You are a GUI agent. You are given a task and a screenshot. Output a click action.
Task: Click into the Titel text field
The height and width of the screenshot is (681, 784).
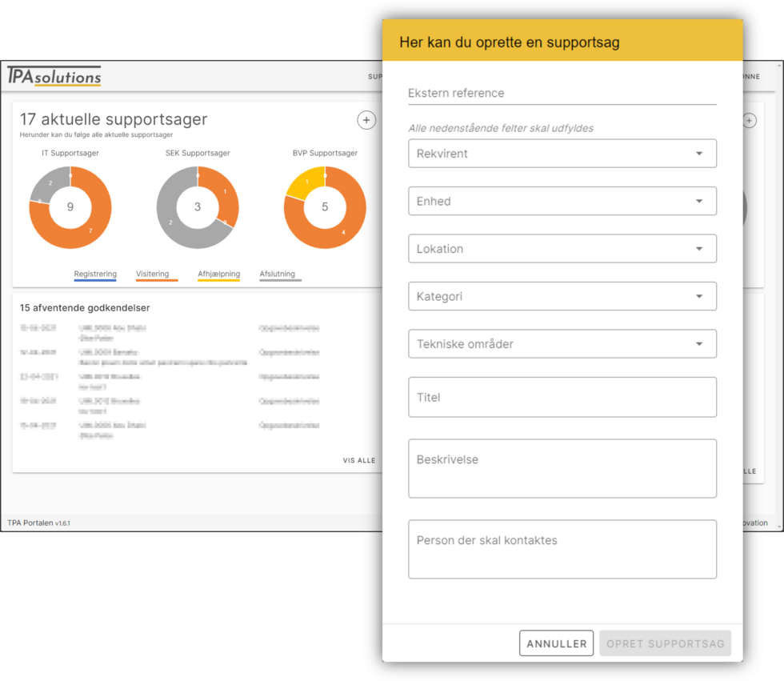[562, 397]
